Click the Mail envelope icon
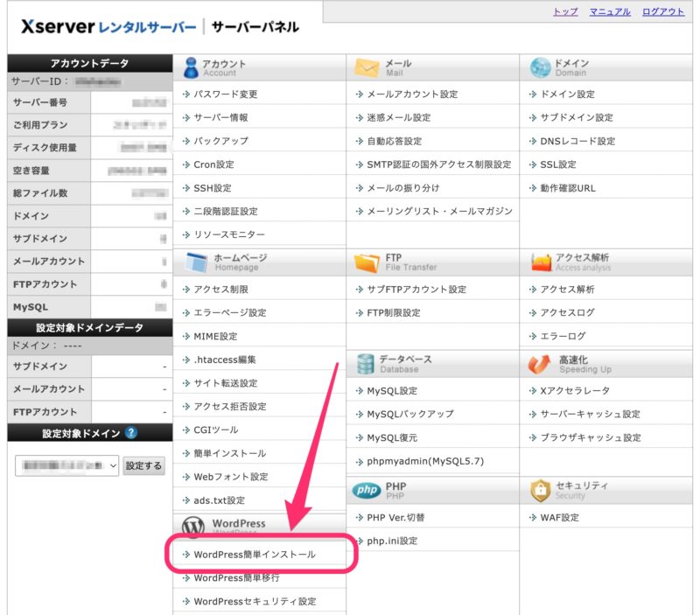Image resolution: width=700 pixels, height=615 pixels. [x=367, y=67]
